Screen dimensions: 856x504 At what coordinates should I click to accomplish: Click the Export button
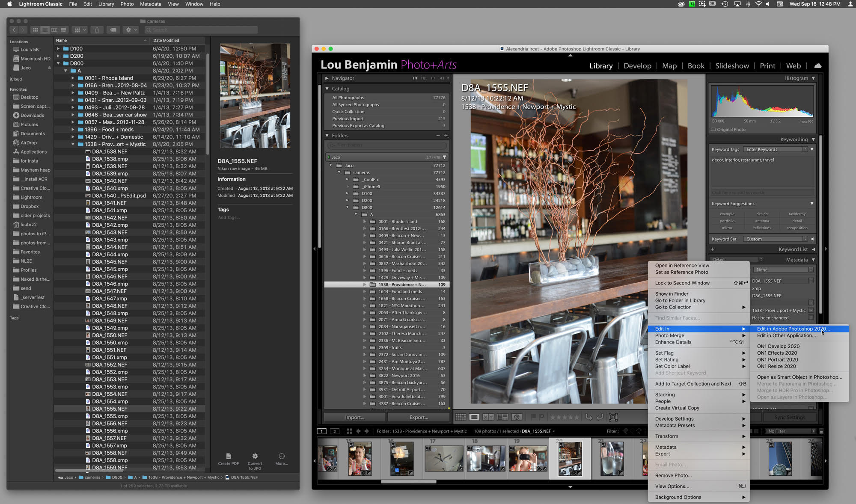coord(418,418)
